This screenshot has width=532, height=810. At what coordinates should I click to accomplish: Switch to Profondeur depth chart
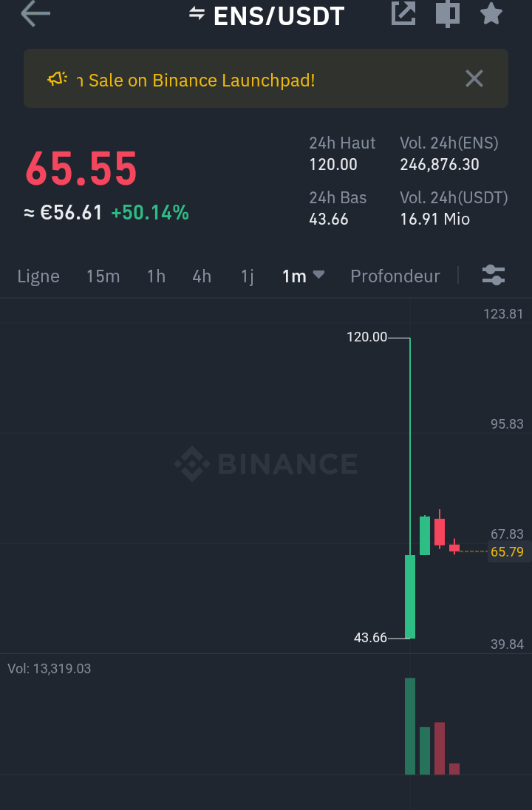pyautogui.click(x=395, y=276)
